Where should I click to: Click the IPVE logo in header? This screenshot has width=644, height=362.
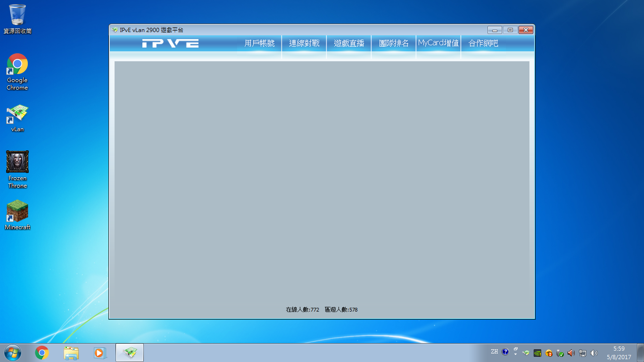coord(170,43)
